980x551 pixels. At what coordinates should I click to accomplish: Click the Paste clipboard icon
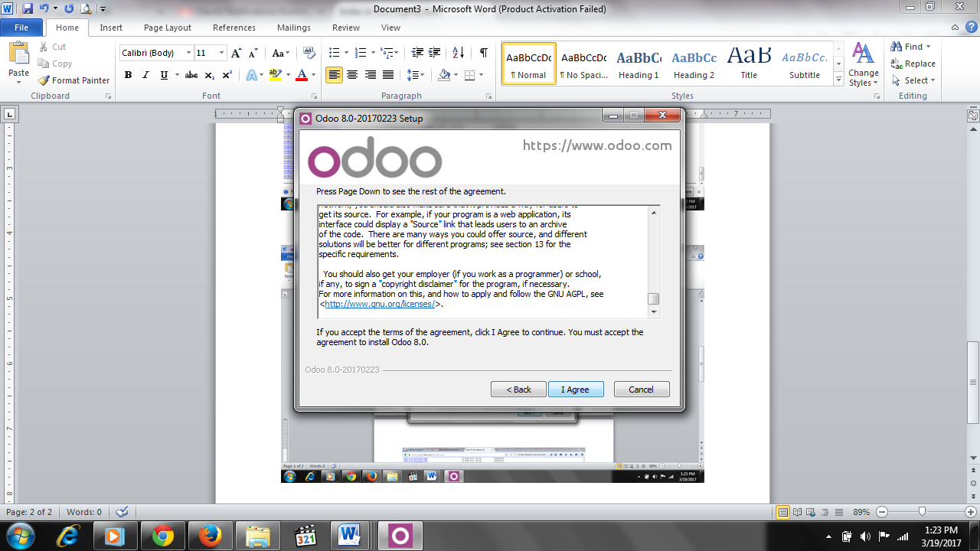tap(18, 54)
